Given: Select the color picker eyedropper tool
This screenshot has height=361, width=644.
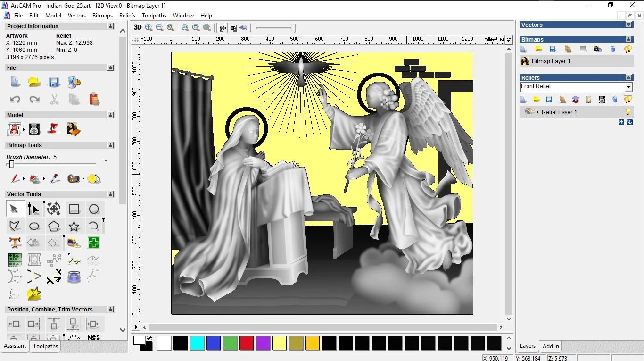Looking at the screenshot, I should pos(55,179).
